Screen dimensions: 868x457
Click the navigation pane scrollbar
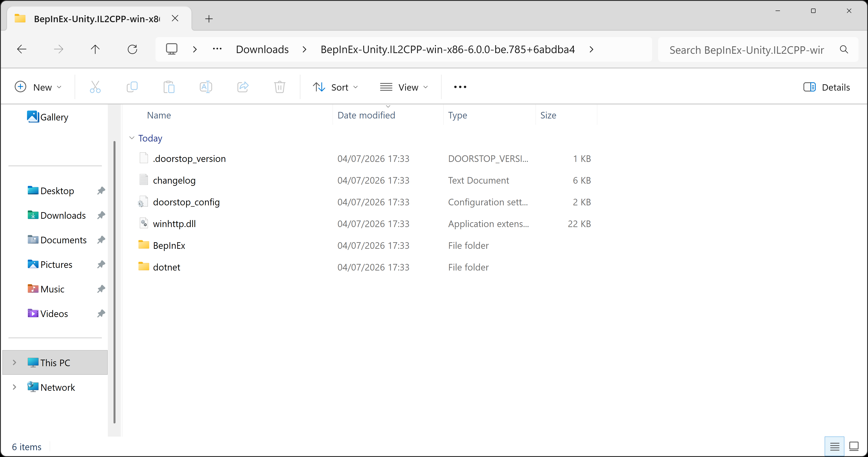coord(115,282)
